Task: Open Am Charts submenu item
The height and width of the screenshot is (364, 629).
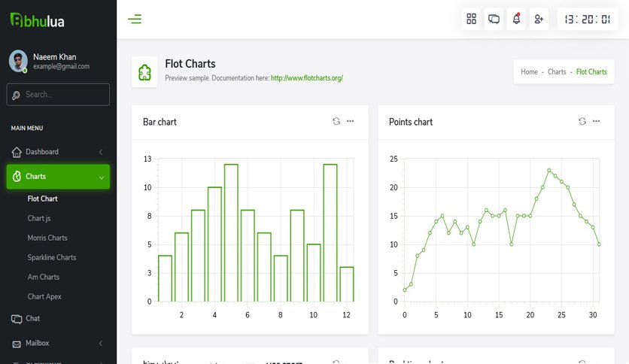Action: coord(44,277)
